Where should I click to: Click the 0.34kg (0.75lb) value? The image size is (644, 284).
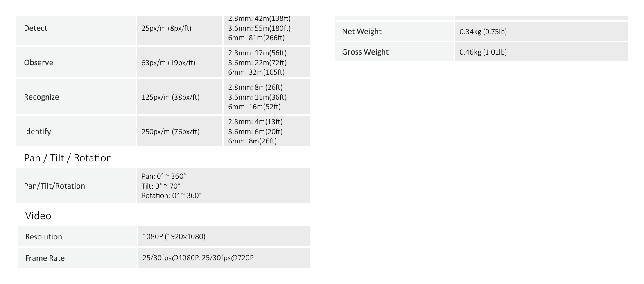click(x=483, y=32)
